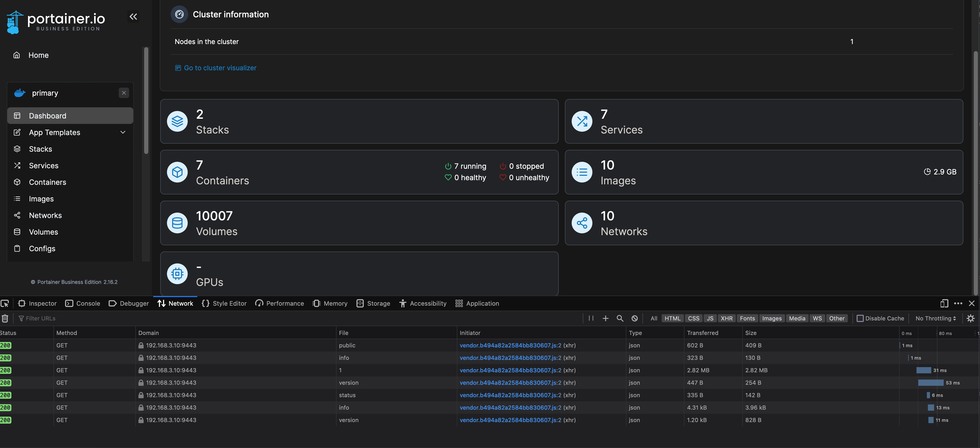Toggle responsive design mode icon
The image size is (980, 448).
coord(944,304)
